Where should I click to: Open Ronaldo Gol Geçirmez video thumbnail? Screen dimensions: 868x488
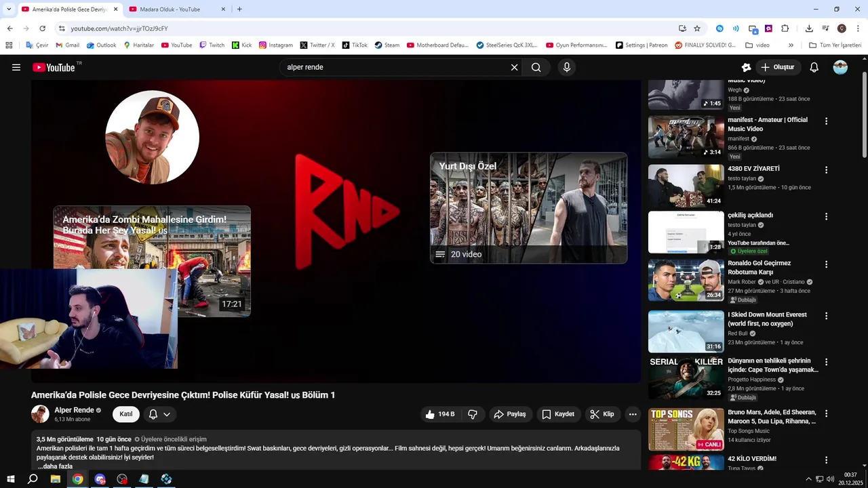686,280
